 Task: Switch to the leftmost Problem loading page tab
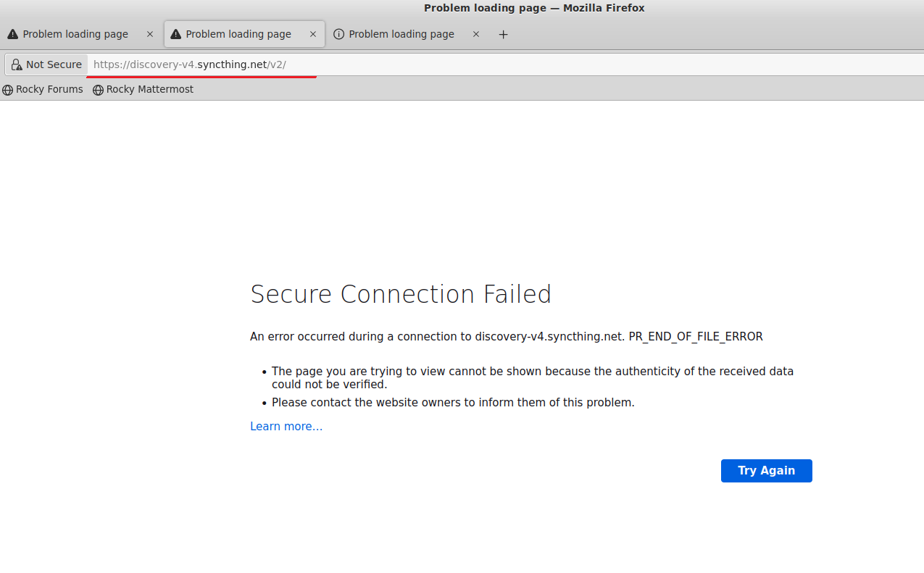(81, 34)
